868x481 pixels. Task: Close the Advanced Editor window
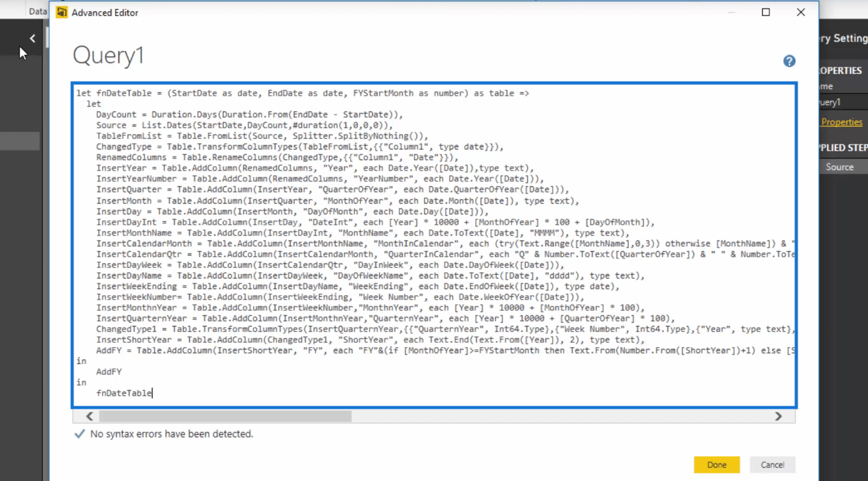[801, 12]
